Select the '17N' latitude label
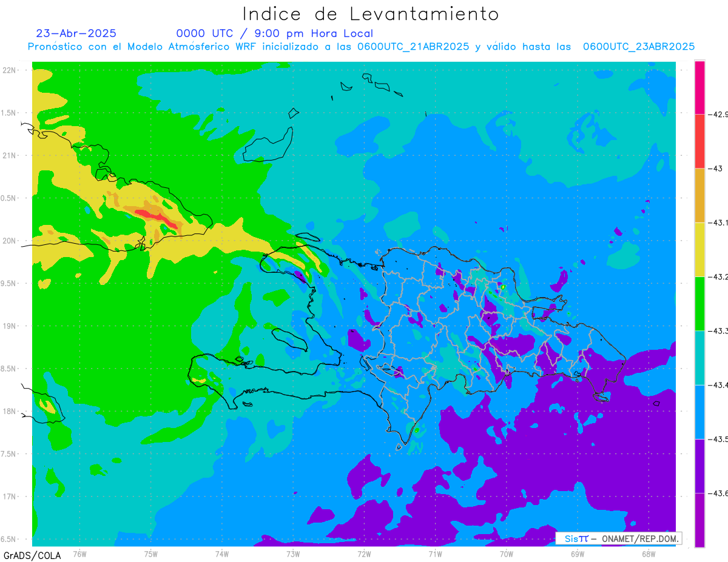This screenshot has height=562, width=728. click(10, 497)
